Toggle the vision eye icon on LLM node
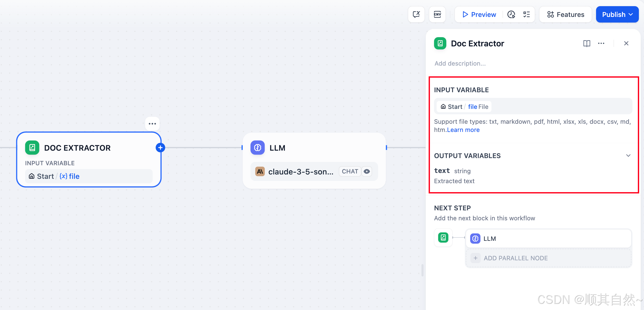The height and width of the screenshot is (310, 644). click(367, 171)
